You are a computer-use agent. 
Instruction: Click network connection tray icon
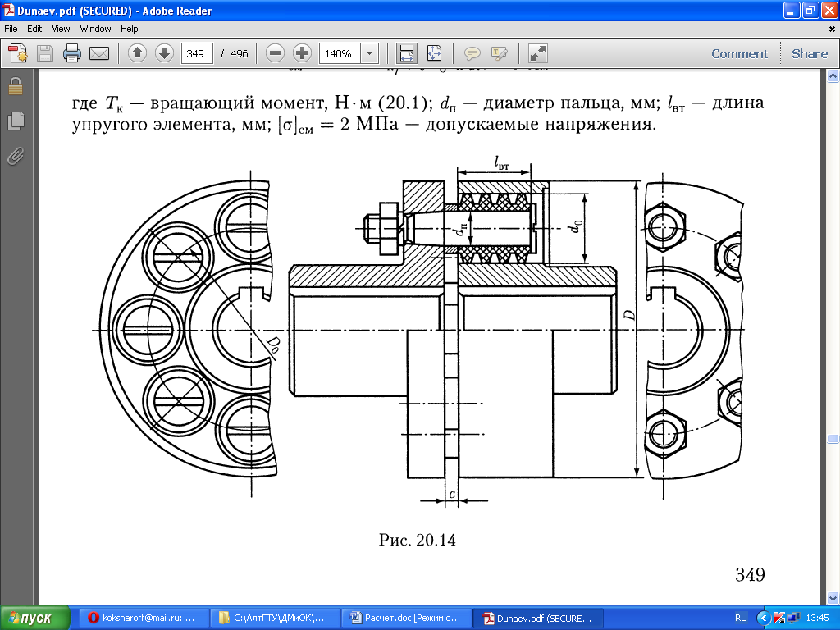(x=794, y=619)
